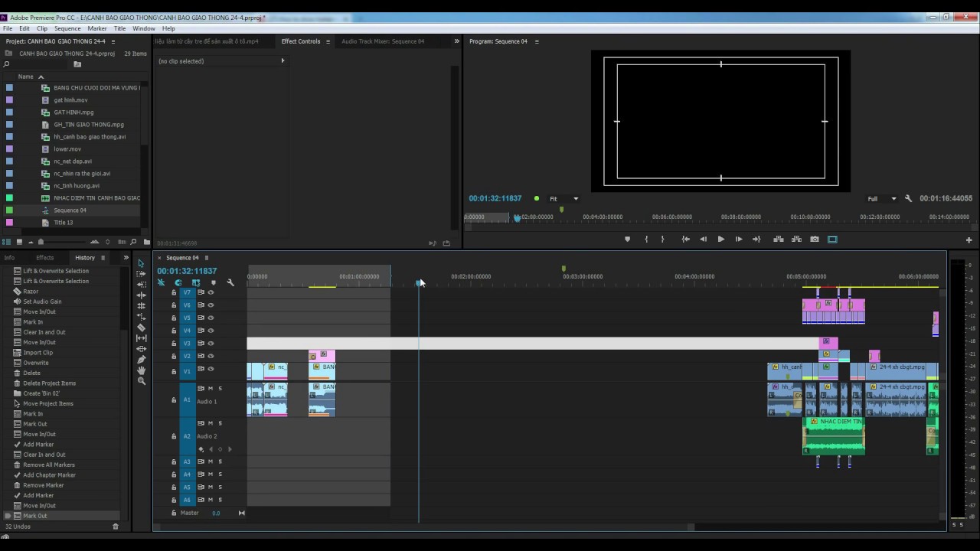980x551 pixels.
Task: Open the Button Editor plus icon
Action: (969, 240)
